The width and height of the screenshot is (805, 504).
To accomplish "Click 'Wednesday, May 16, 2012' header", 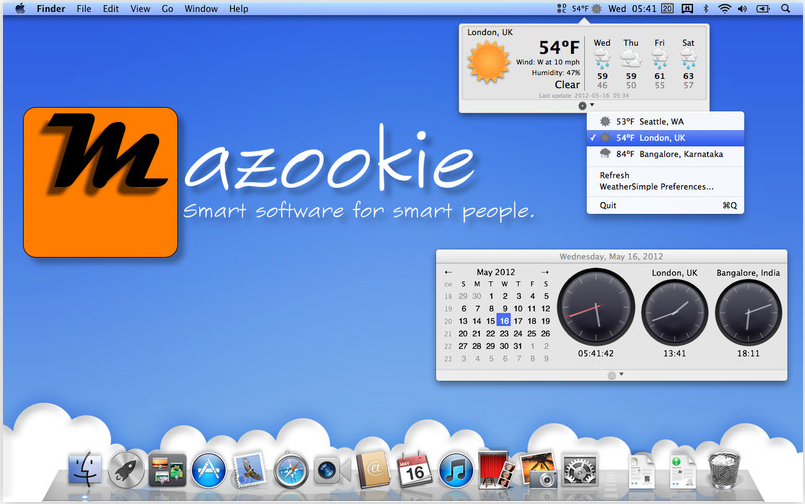I will coord(611,256).
